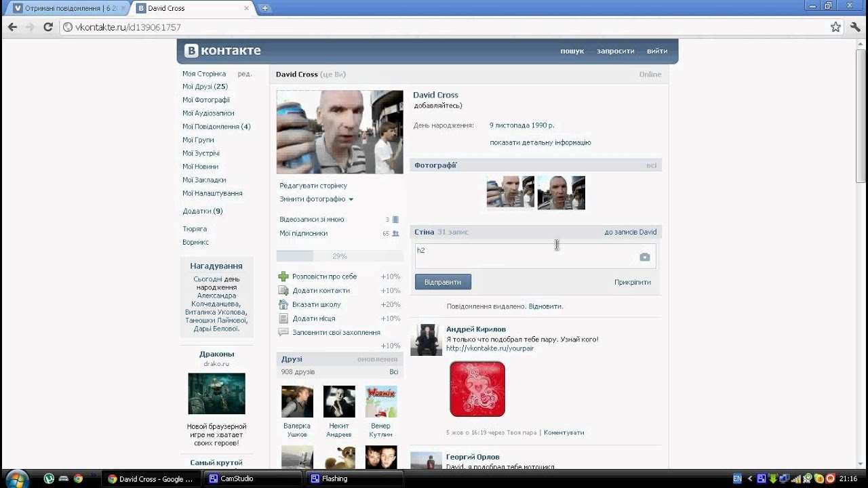Click Георгий Орлов name on the wall
The image size is (868, 488).
tap(473, 457)
